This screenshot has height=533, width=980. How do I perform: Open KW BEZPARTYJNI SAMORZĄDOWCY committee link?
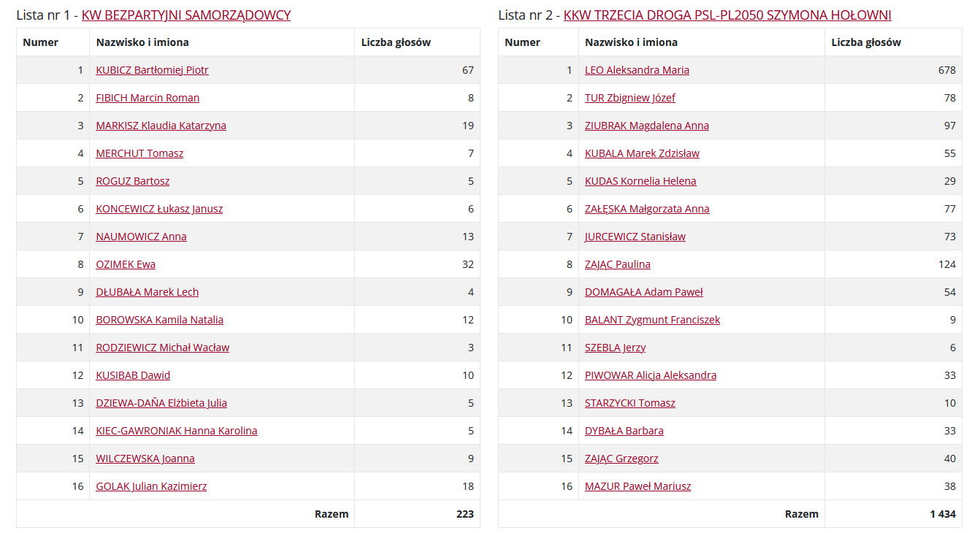[x=185, y=15]
